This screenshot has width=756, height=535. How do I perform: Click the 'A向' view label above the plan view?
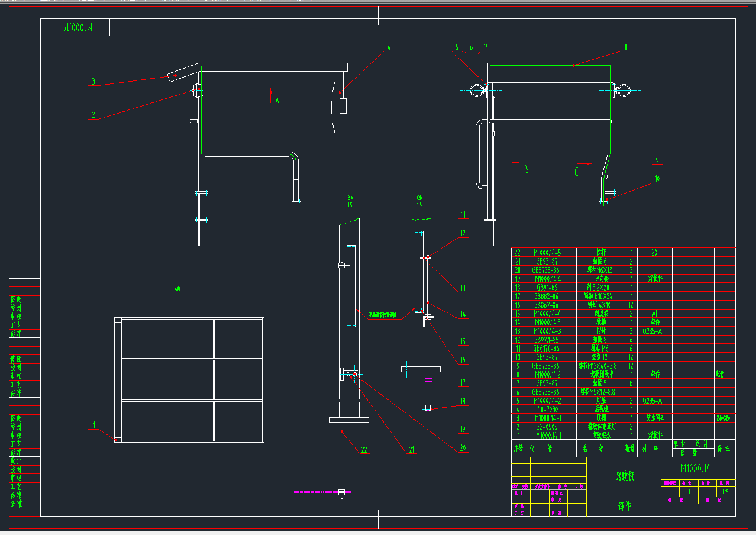tap(177, 289)
